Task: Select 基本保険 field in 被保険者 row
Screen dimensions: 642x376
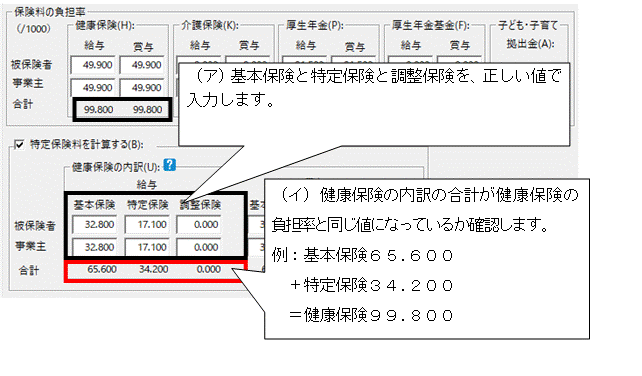Action: [95, 225]
